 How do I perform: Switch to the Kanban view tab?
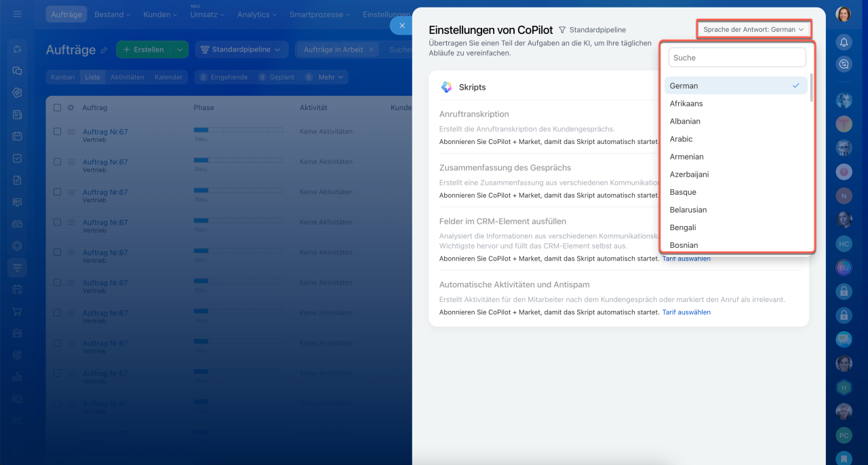(63, 77)
